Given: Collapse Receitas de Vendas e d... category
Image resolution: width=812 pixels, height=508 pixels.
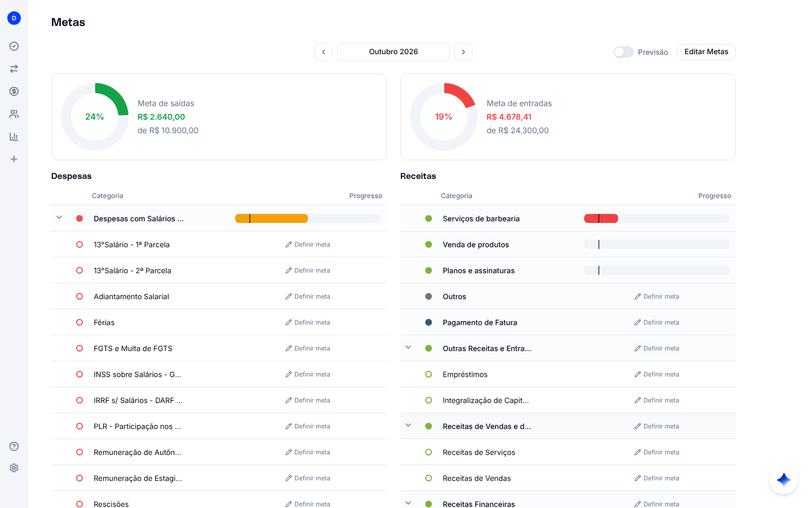Looking at the screenshot, I should click(408, 426).
